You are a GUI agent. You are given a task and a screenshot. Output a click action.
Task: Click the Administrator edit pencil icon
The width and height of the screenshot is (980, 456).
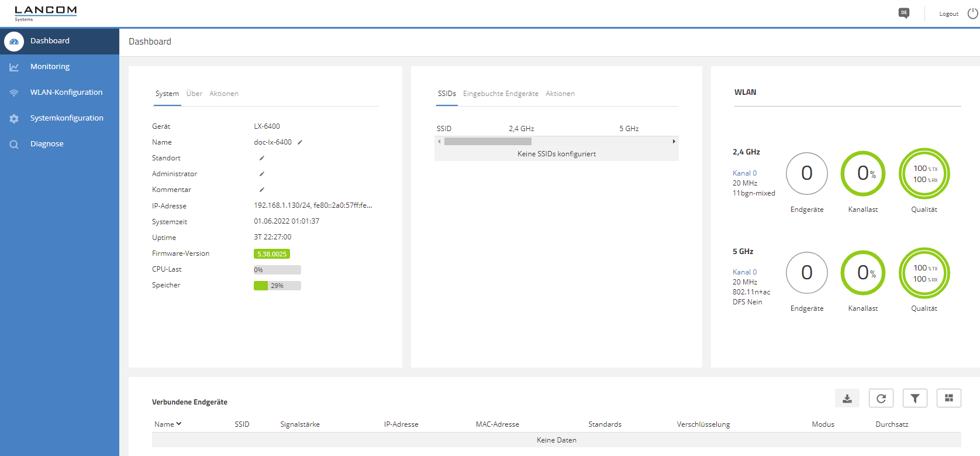point(262,174)
